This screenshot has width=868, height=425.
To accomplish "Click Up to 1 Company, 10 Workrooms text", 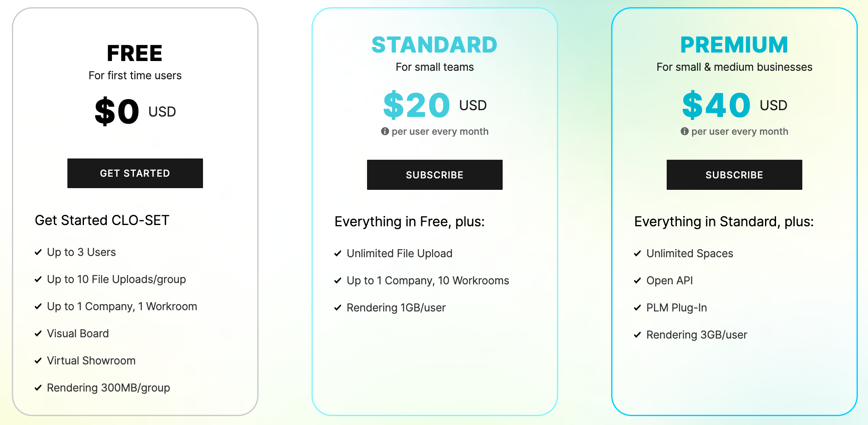I will point(428,281).
